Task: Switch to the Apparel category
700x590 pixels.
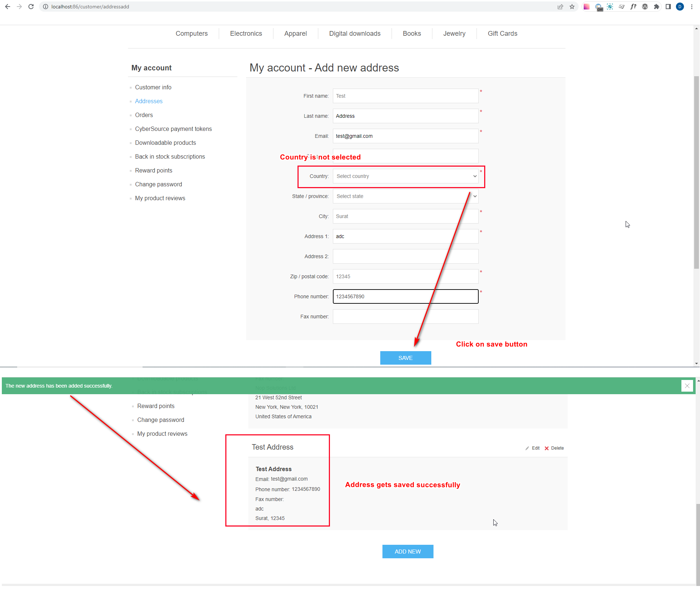Action: click(295, 33)
